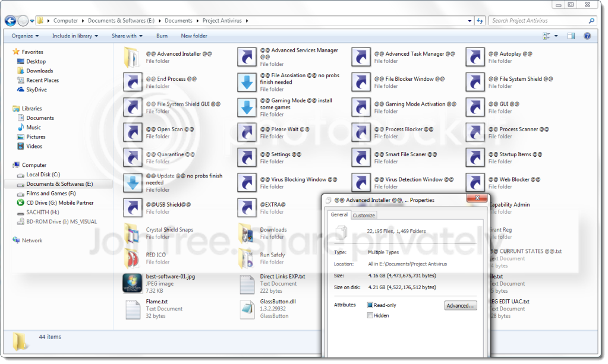Click New folder in the toolbar
608x364 pixels.
coord(194,36)
